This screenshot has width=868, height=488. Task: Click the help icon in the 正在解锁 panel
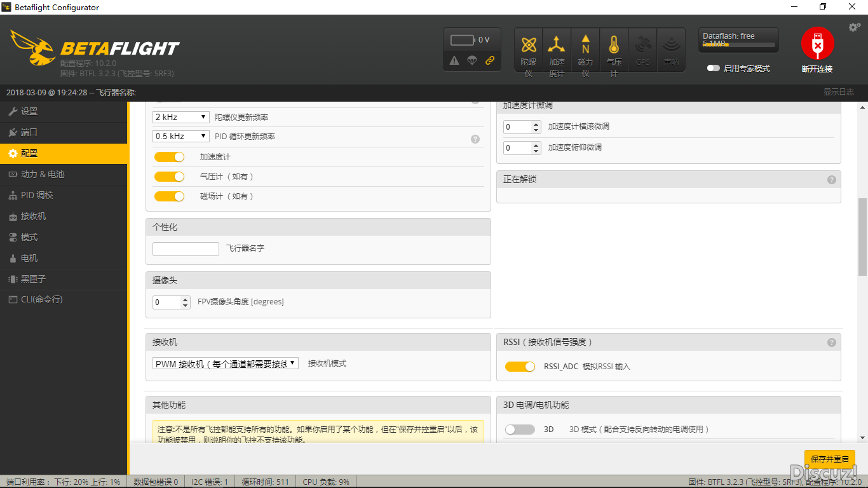832,180
